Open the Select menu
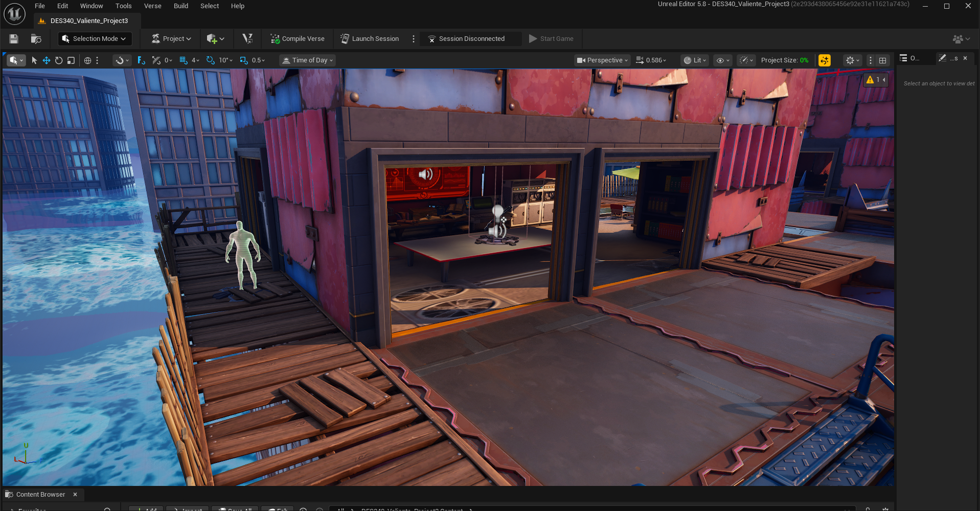Screen dimensions: 980x511 pyautogui.click(x=210, y=6)
